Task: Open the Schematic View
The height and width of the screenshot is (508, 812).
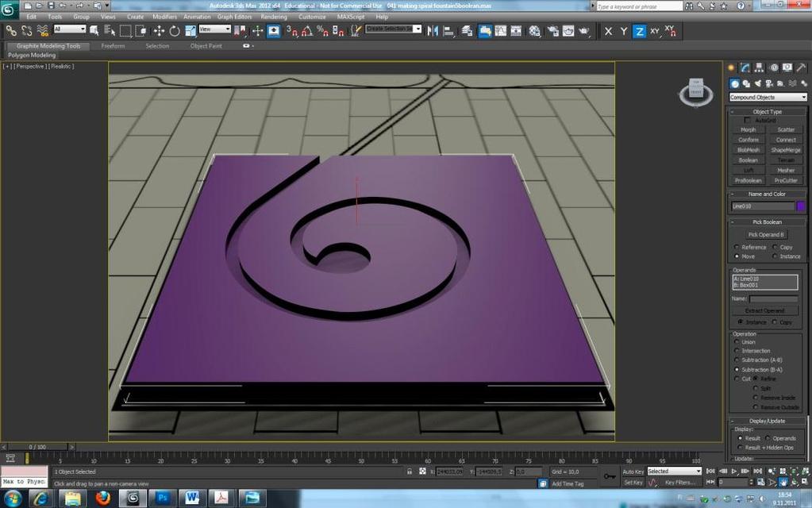Action: pos(516,31)
